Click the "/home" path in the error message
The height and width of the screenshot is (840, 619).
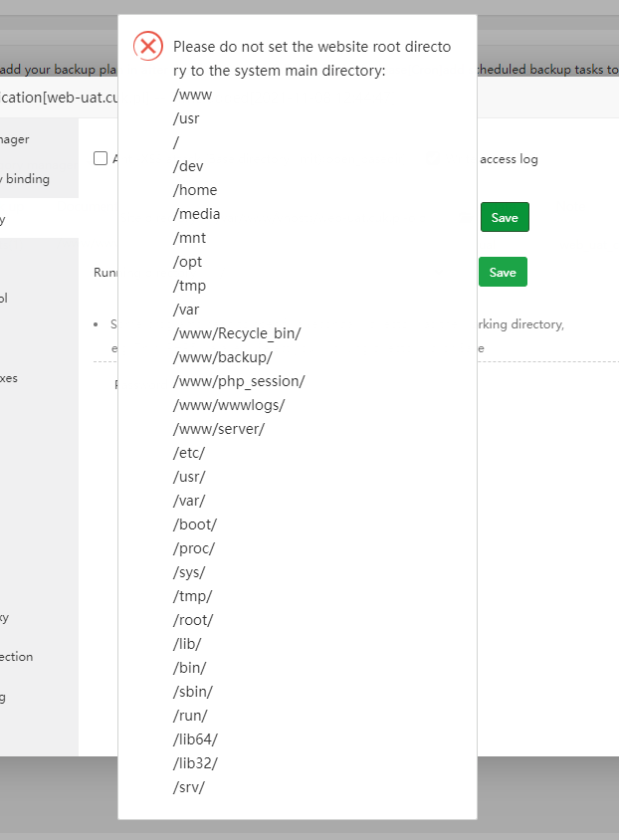[195, 190]
